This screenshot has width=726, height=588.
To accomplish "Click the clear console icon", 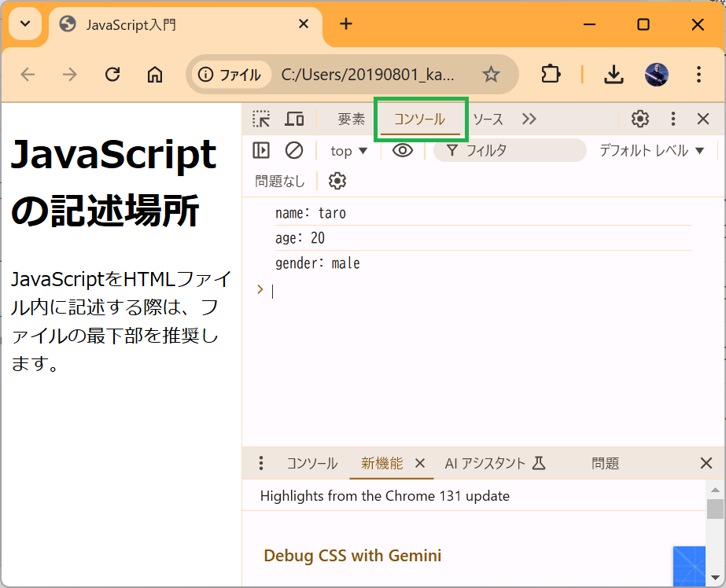I will (294, 150).
